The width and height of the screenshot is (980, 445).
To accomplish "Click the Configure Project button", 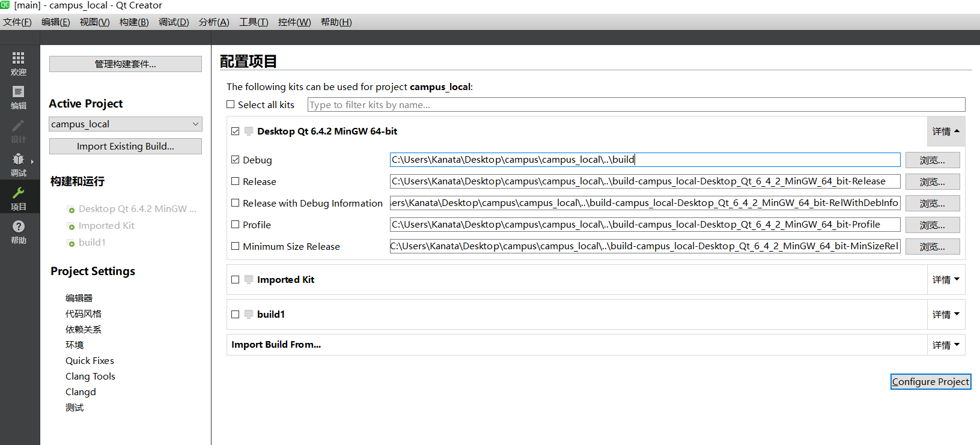I will [x=930, y=382].
